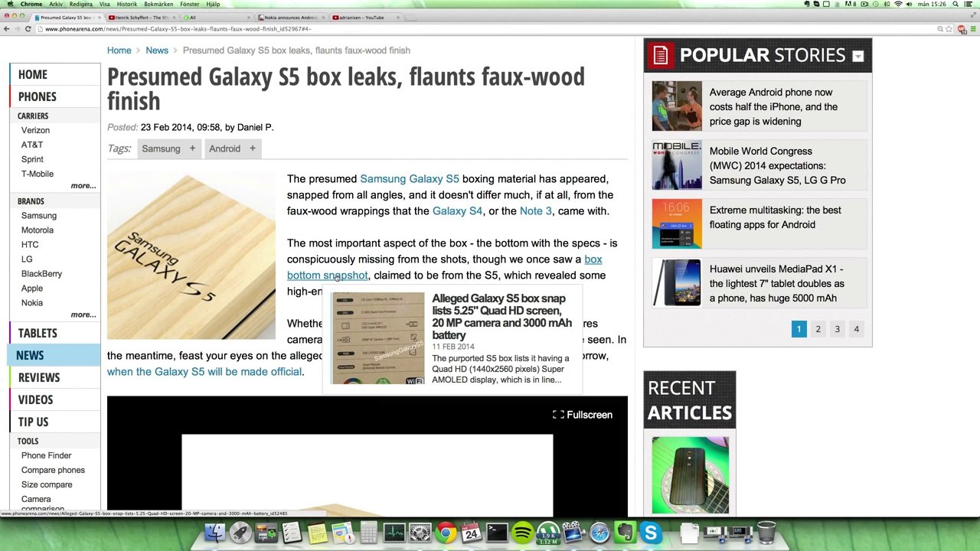Open the Note 3 link

(536, 211)
